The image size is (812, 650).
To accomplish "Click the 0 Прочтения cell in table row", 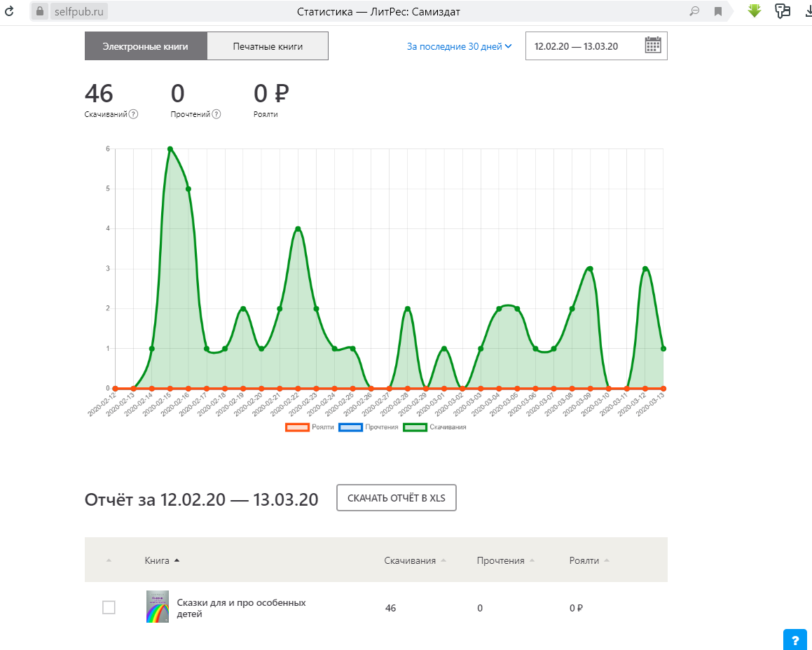I will click(x=479, y=608).
